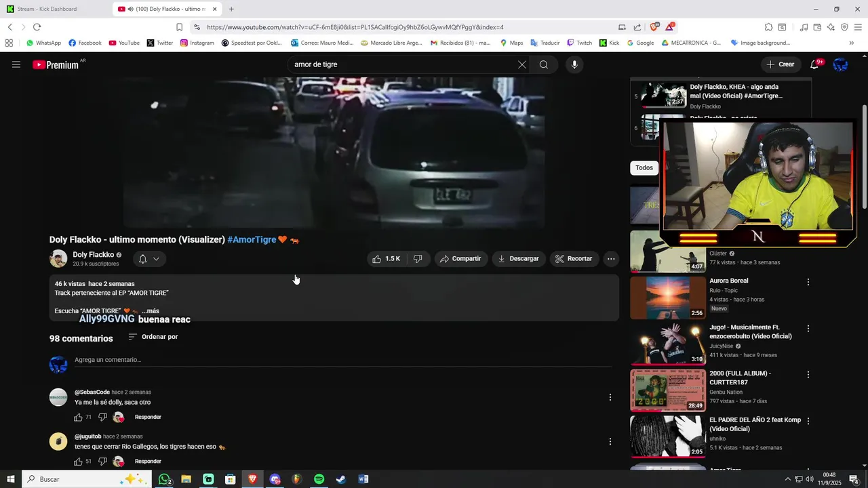Show hidden system tray icons
Image resolution: width=868 pixels, height=488 pixels.
pyautogui.click(x=787, y=479)
